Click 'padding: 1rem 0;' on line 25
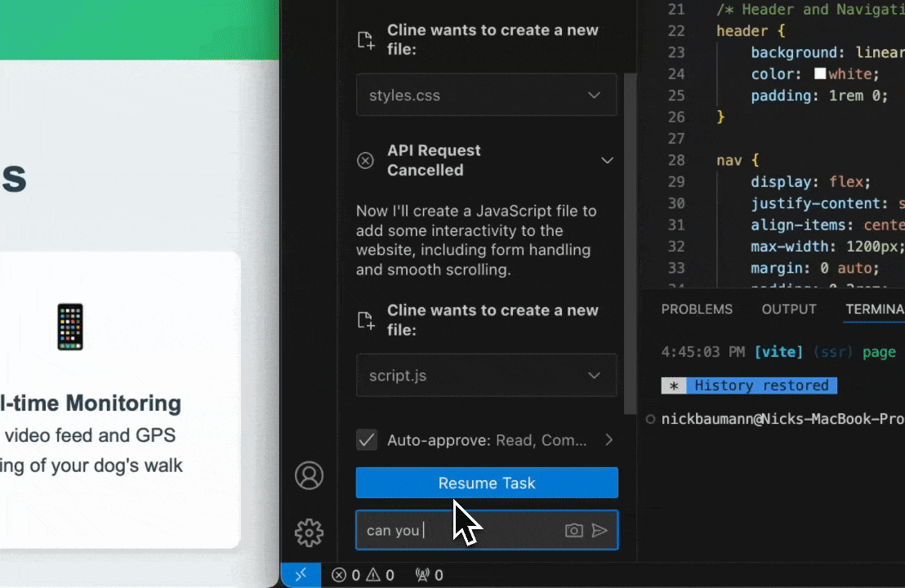 (819, 96)
